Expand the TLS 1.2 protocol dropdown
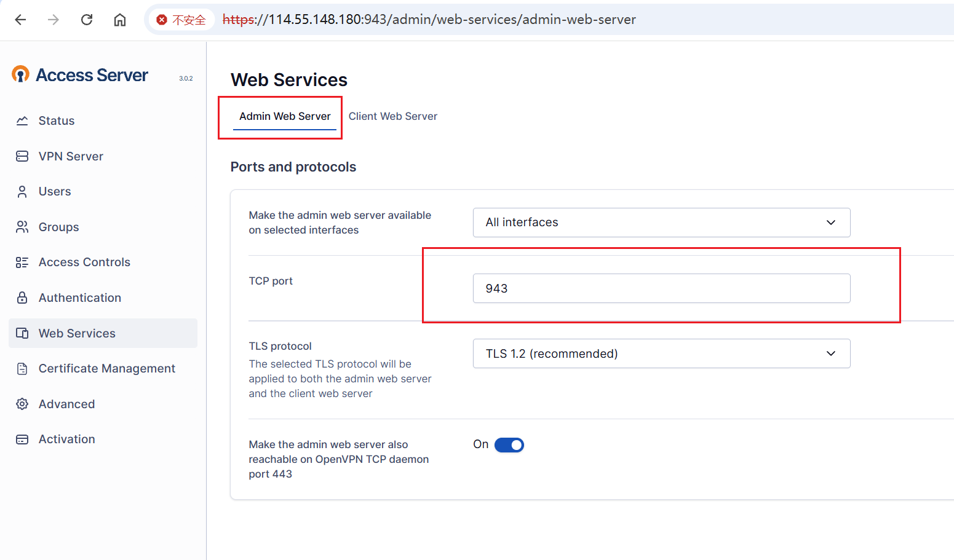954x560 pixels. [661, 353]
